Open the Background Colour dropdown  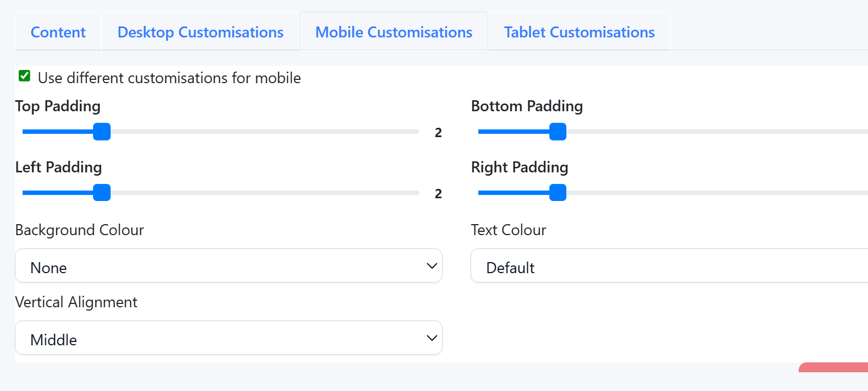[228, 266]
